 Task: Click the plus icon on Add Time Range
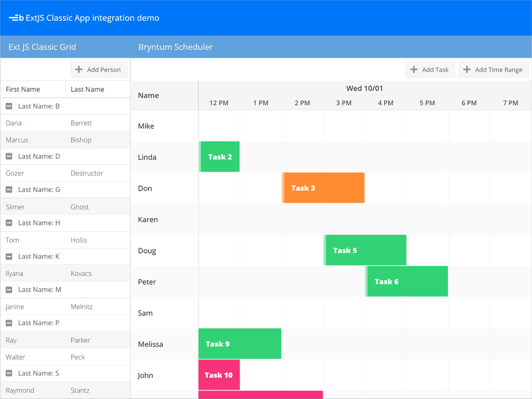[x=467, y=69]
